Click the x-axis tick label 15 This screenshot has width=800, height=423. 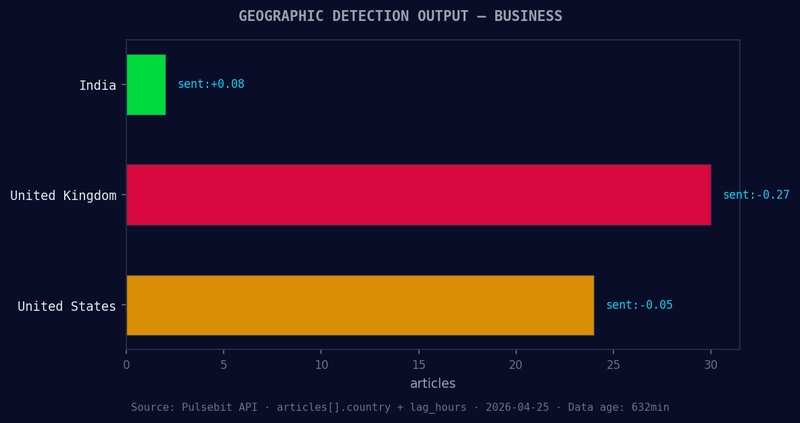[418, 365]
